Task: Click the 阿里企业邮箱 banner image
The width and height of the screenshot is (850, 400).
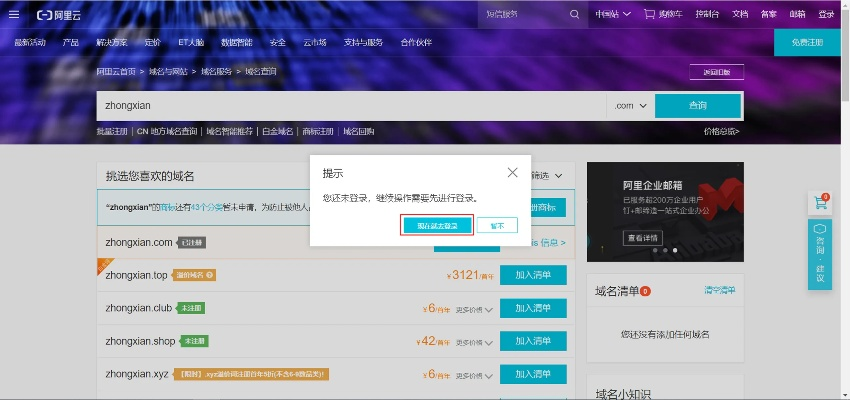Action: point(665,212)
